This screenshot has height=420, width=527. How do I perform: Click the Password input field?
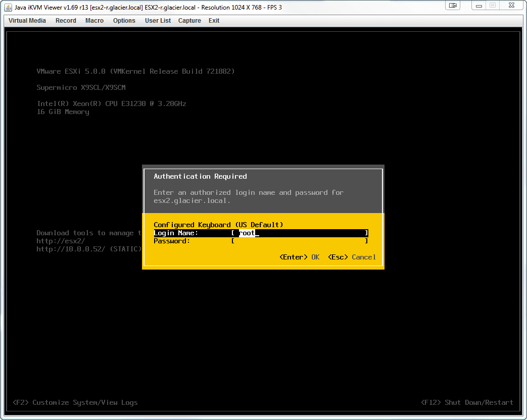tap(300, 241)
